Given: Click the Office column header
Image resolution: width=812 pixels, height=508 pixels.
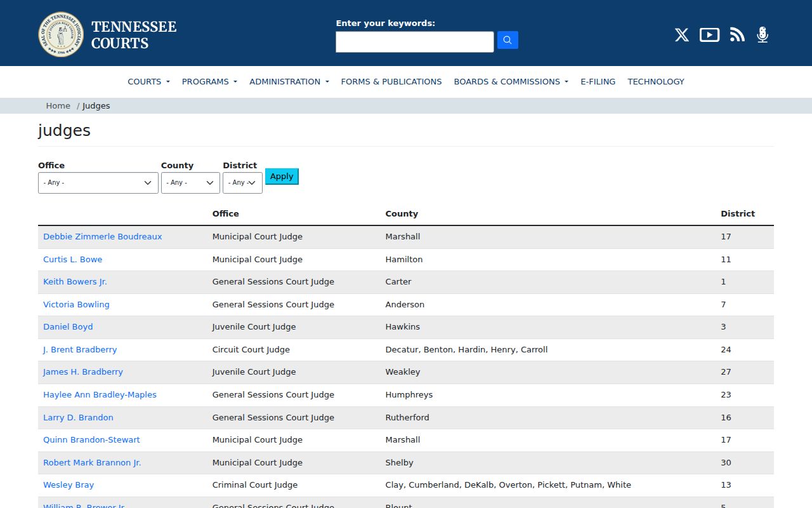Looking at the screenshot, I should [226, 214].
